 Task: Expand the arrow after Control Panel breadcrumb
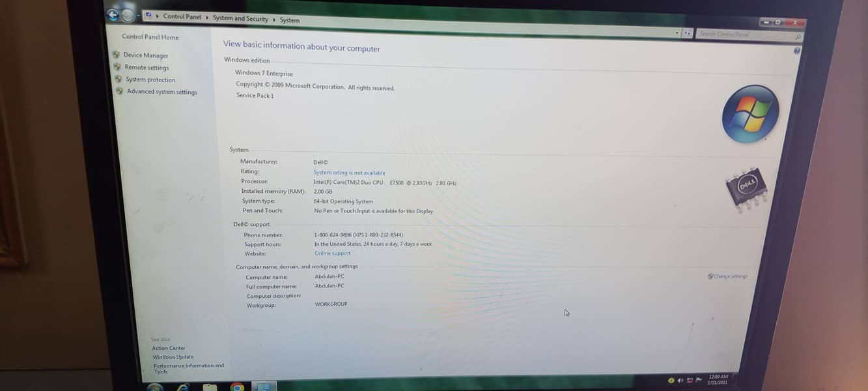[x=207, y=18]
